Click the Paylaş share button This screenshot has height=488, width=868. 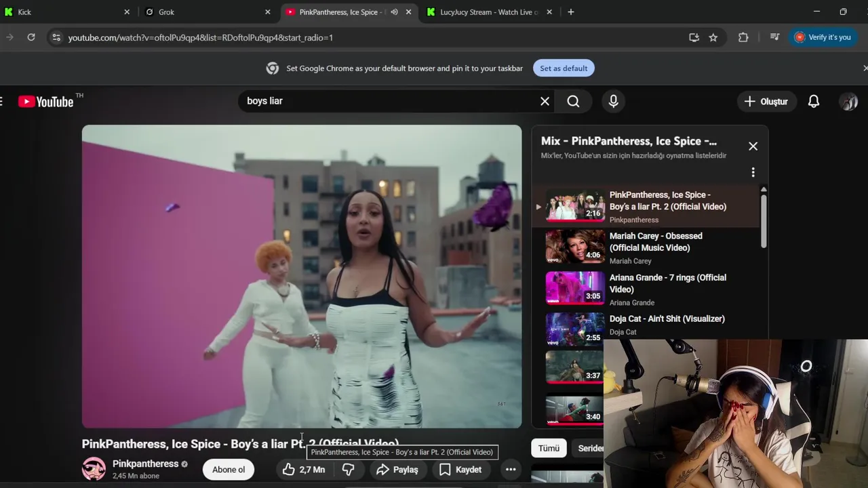click(x=397, y=469)
